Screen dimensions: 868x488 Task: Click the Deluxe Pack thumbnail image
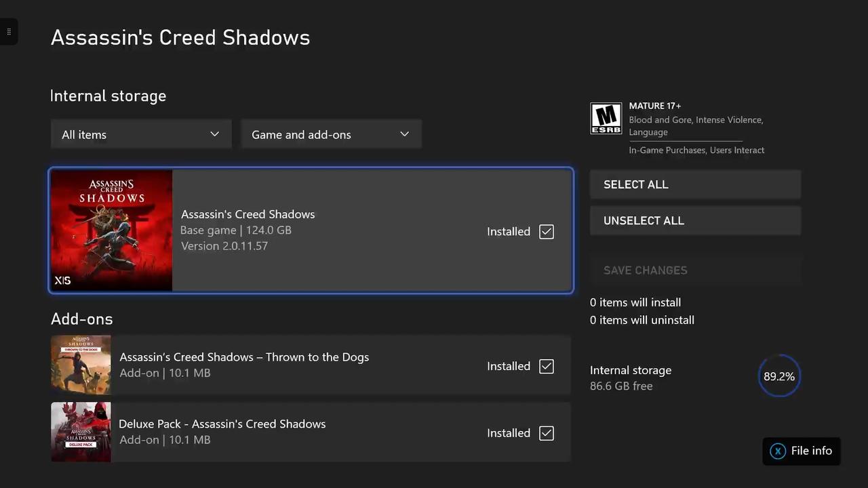(81, 432)
